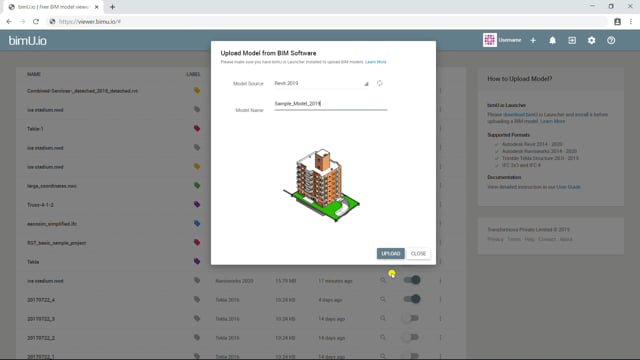Viewport: 640px width, 360px height.
Task: Click the user avatar icon
Action: (489, 40)
